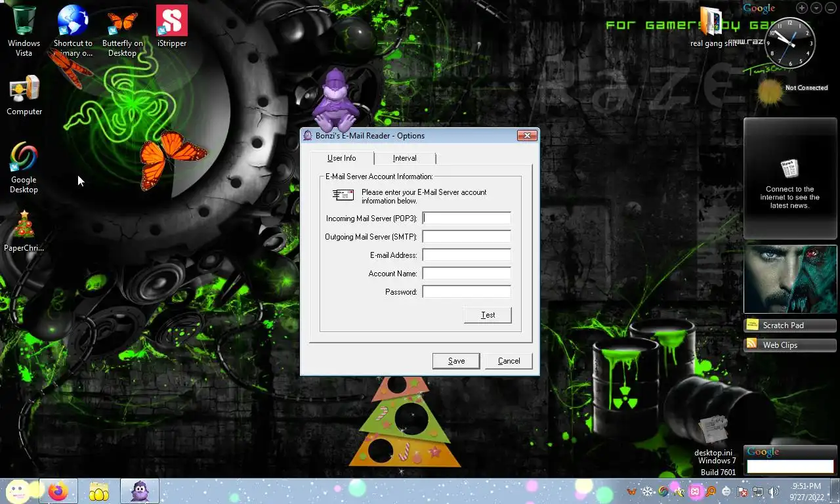The height and width of the screenshot is (504, 840).
Task: Click the orange magnifier tray icon
Action: 711,491
